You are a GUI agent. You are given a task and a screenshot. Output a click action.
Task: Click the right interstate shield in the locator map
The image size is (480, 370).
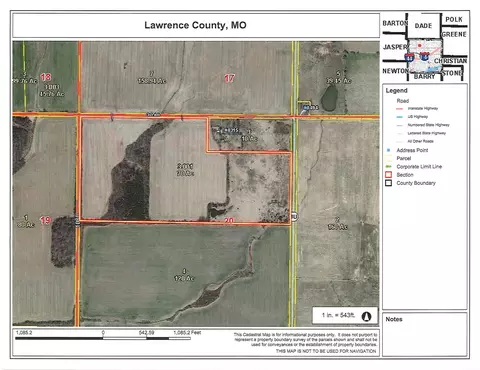click(x=424, y=56)
